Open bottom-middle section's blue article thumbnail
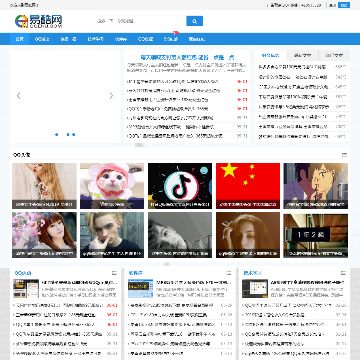The height and width of the screenshot is (360, 360). (x=140, y=289)
